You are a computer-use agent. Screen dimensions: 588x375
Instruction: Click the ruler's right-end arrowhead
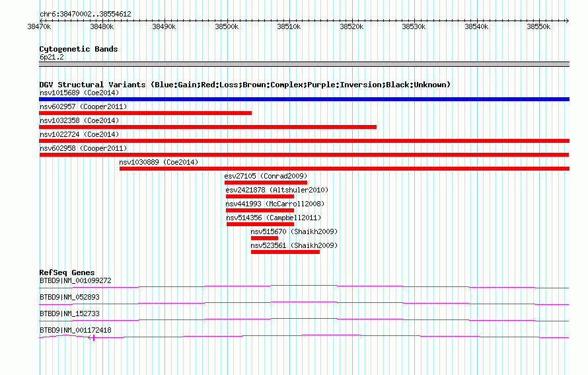568,21
